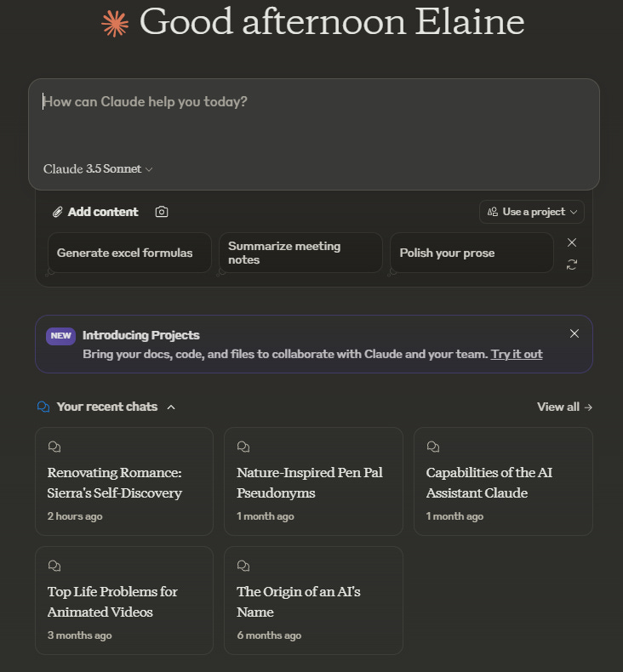Screen dimensions: 623x672
Task: Open View all recent chats
Action: (564, 407)
